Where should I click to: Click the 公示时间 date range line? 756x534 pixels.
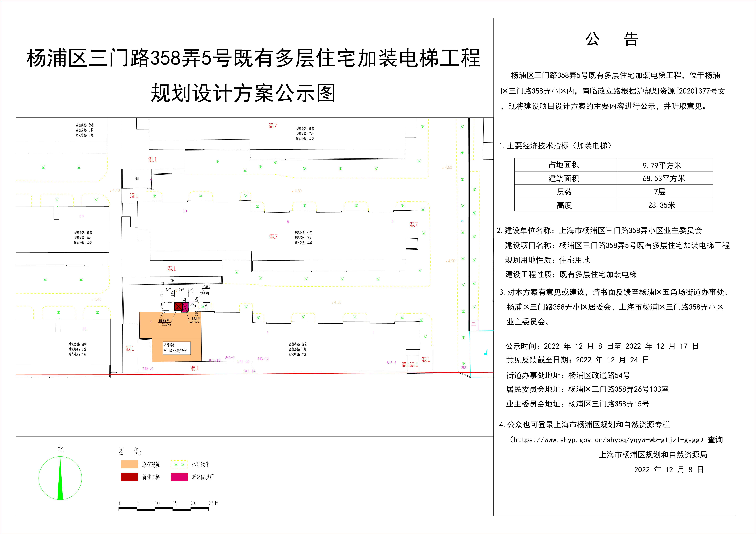click(x=602, y=346)
